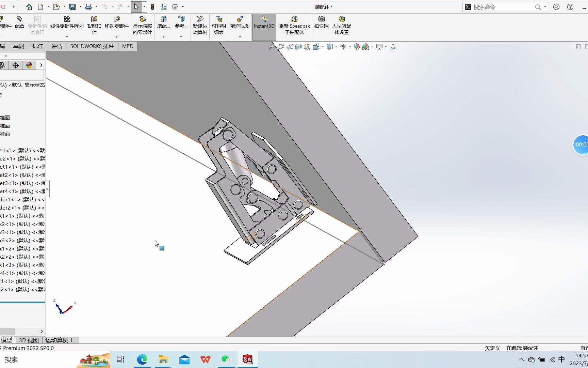
Task: Click the Rebuild traffic light icon
Action: (152, 7)
